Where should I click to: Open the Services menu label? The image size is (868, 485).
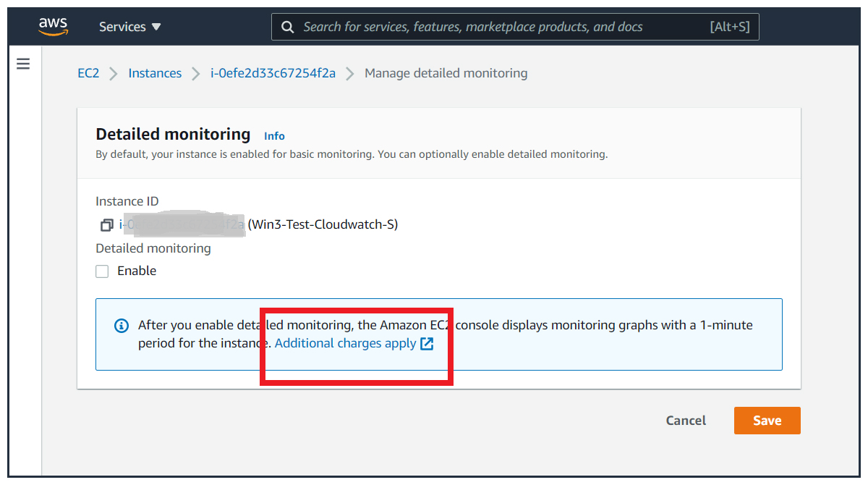pyautogui.click(x=122, y=27)
